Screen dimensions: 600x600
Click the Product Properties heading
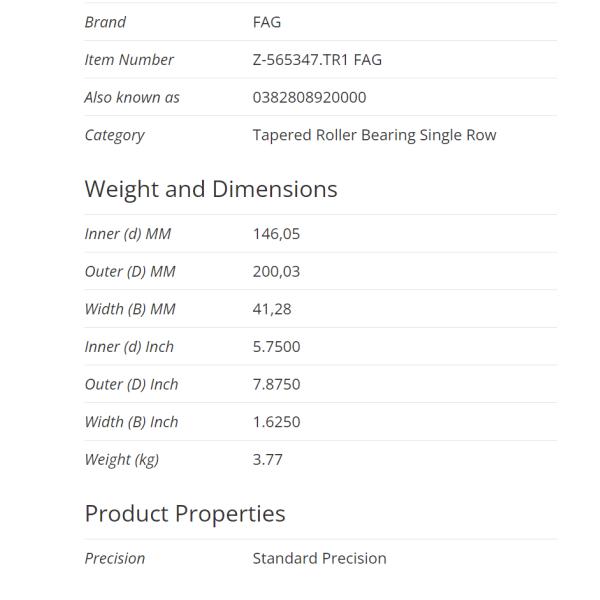pyautogui.click(x=185, y=514)
